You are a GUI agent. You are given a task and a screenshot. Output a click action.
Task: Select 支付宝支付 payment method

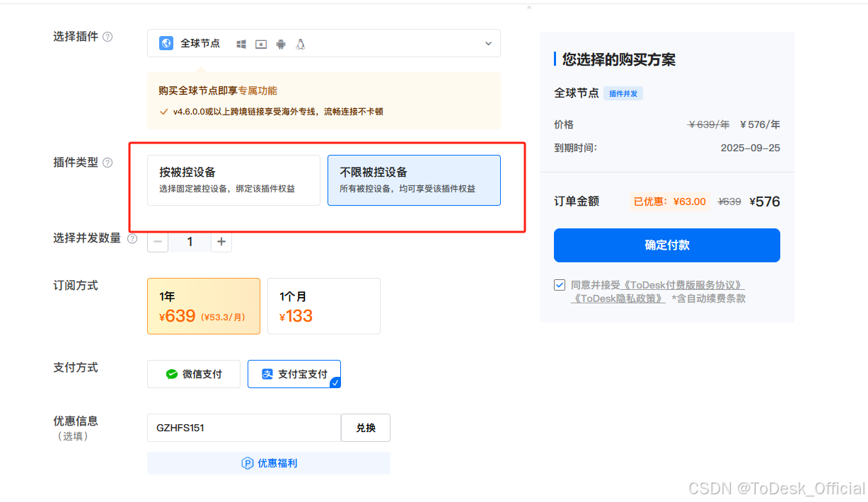tap(294, 374)
